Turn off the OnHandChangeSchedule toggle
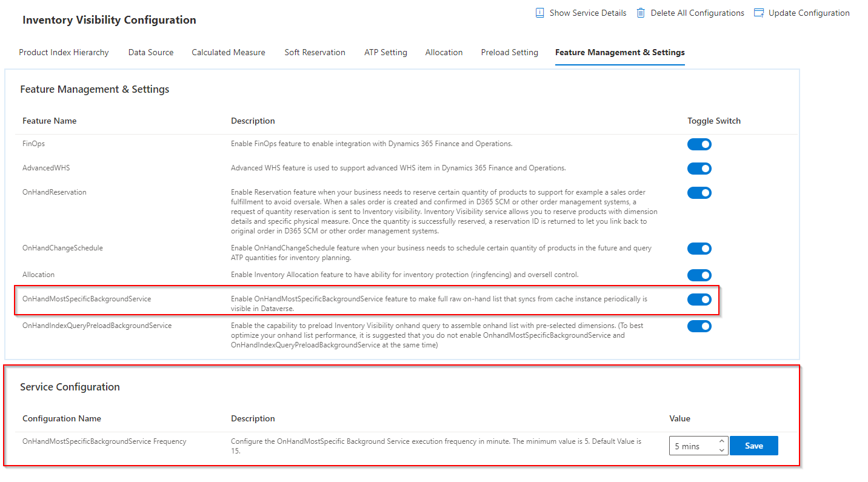This screenshot has height=482, width=868. pyautogui.click(x=699, y=249)
